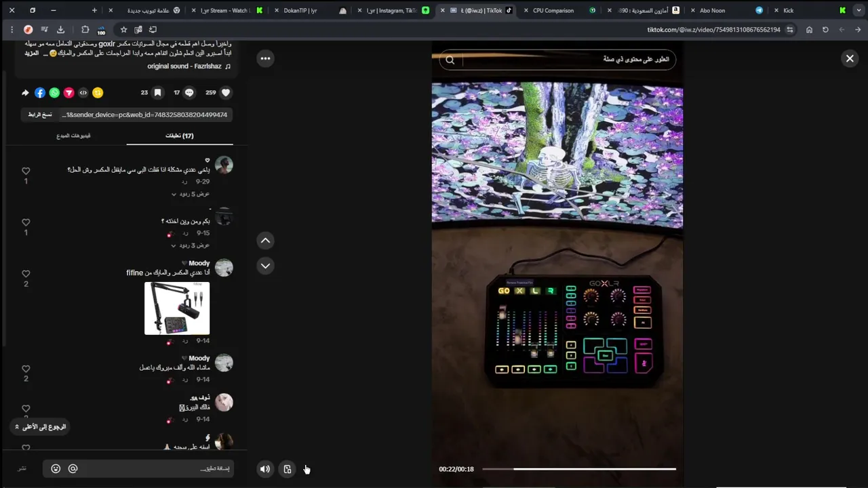This screenshot has width=868, height=488.
Task: Close the TikTok video viewer with X
Action: click(x=850, y=59)
